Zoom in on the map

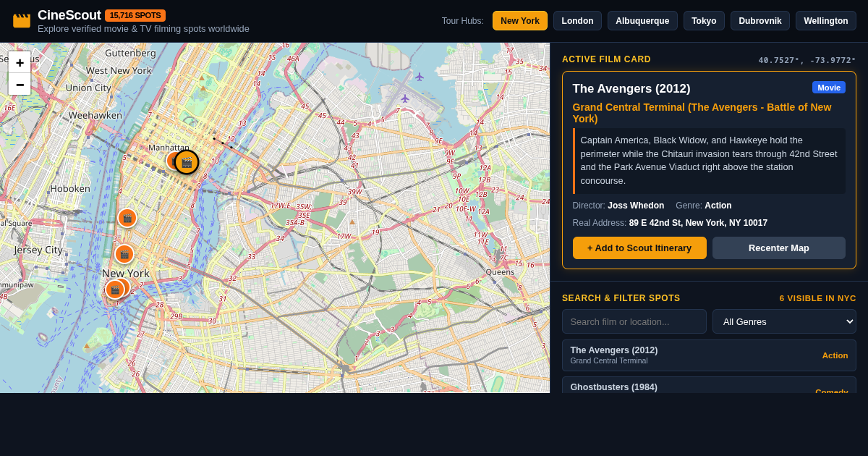(20, 62)
